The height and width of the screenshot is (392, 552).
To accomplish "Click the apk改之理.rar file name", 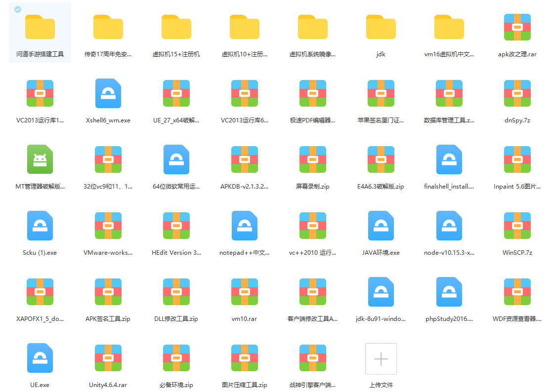I will [517, 54].
